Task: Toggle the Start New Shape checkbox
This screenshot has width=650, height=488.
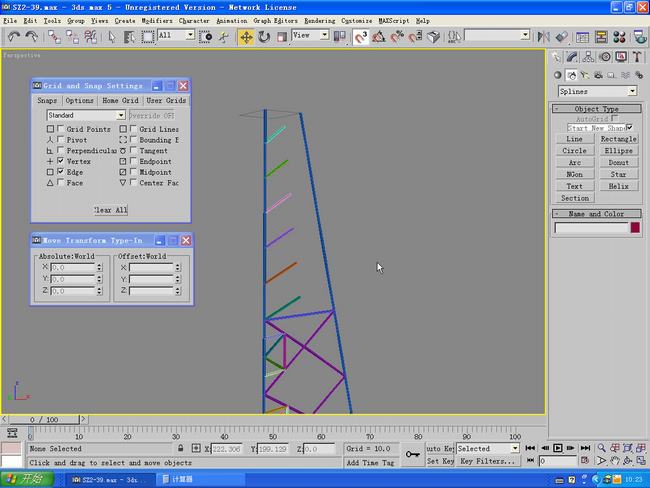Action: [630, 128]
